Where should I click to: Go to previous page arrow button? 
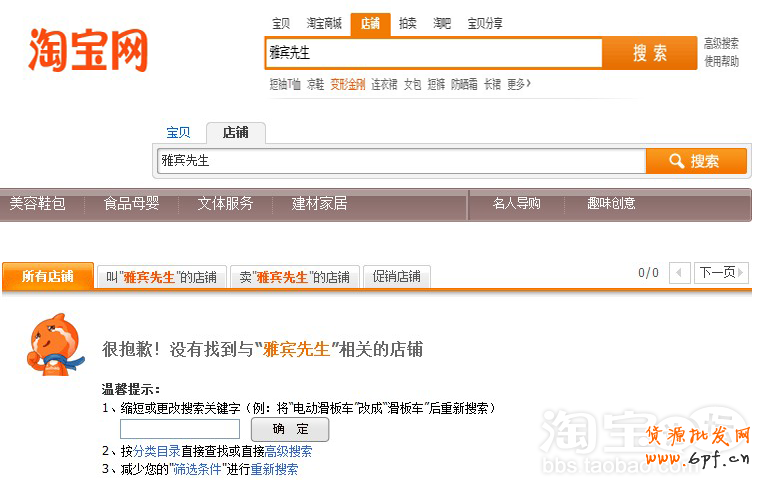(x=680, y=273)
